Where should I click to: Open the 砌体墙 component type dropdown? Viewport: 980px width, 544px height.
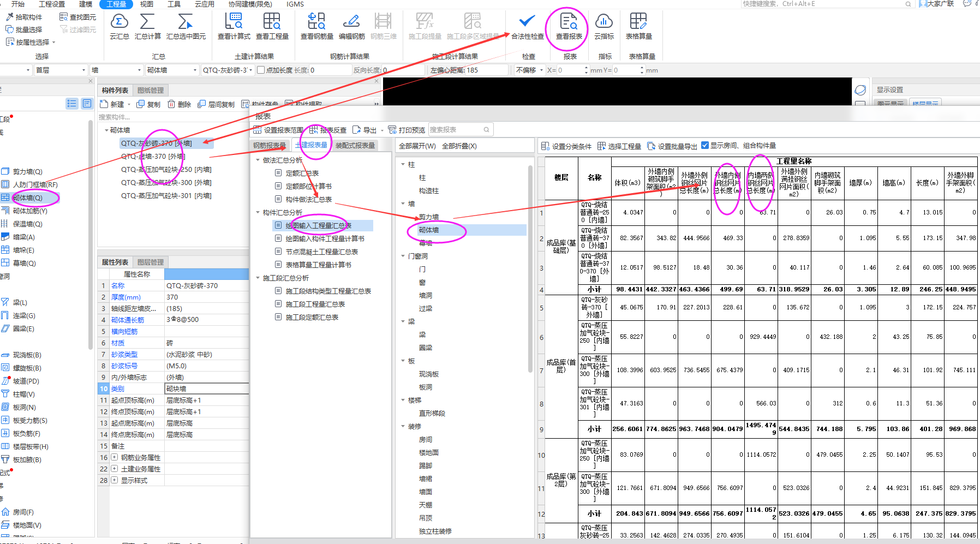click(172, 70)
